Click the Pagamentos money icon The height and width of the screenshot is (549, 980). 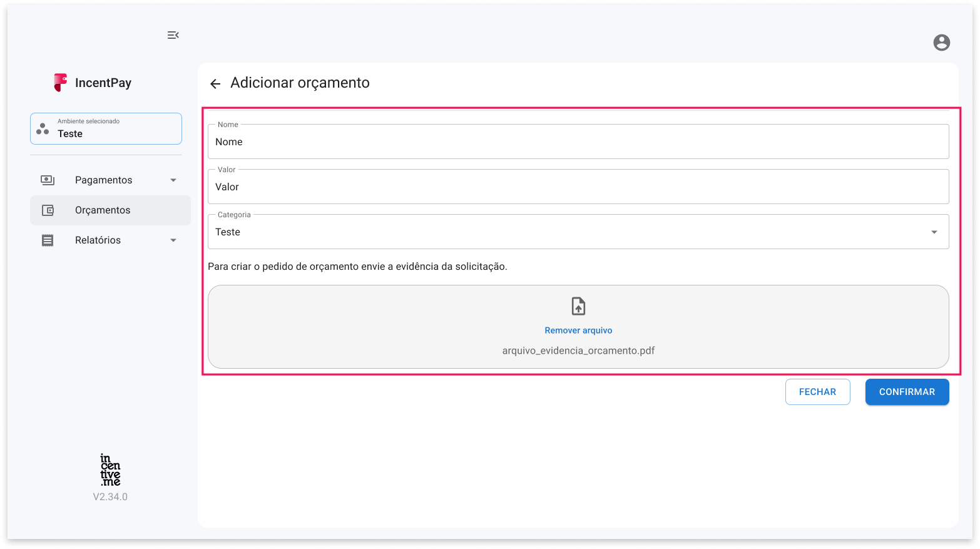coord(48,180)
